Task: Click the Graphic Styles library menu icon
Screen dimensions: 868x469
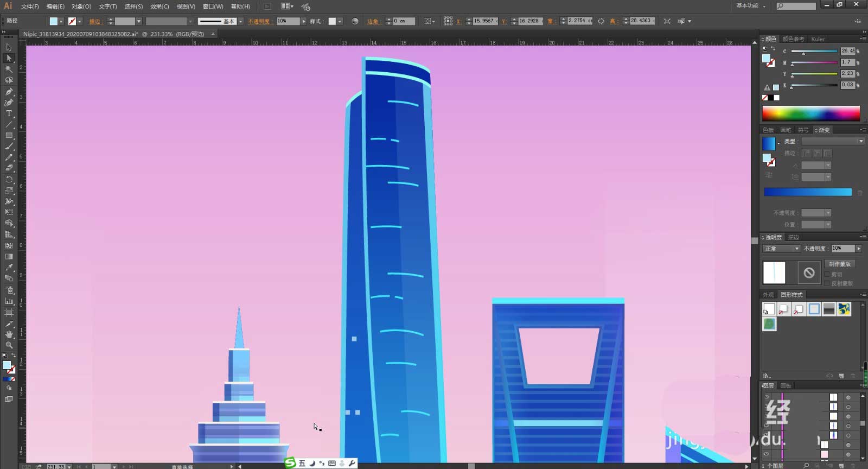Action: coord(767,376)
